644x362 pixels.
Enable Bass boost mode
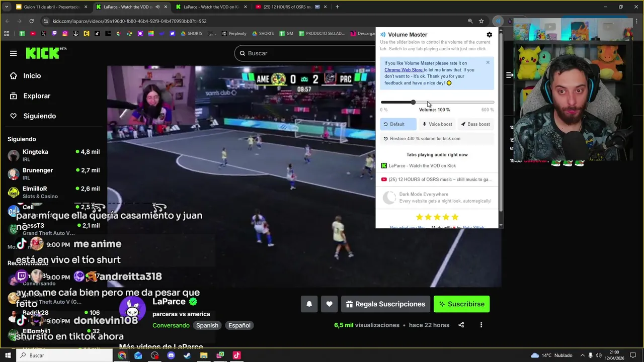click(475, 124)
